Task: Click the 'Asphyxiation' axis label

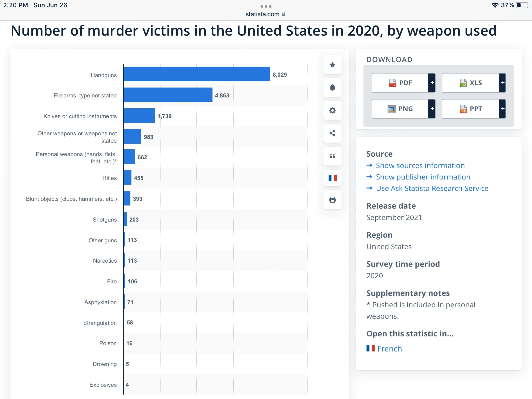Action: coord(101,302)
